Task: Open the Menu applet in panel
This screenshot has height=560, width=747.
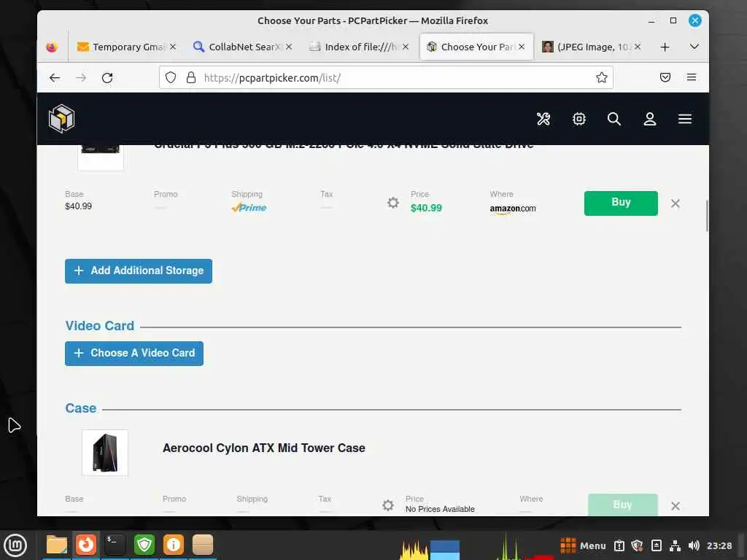Action: click(583, 545)
